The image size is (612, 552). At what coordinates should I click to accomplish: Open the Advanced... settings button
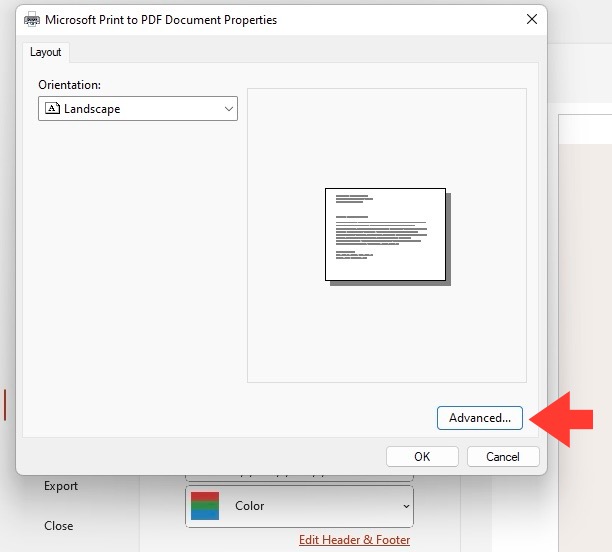coord(479,418)
